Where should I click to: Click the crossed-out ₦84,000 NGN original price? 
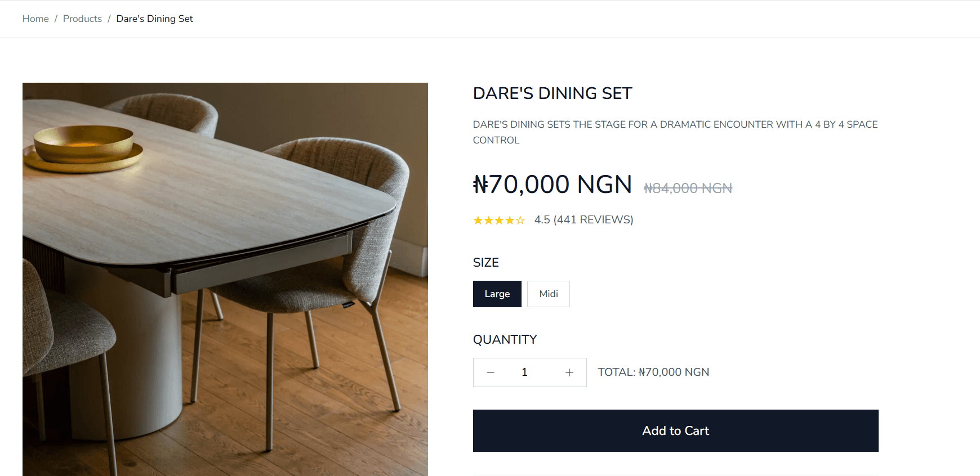pos(688,188)
